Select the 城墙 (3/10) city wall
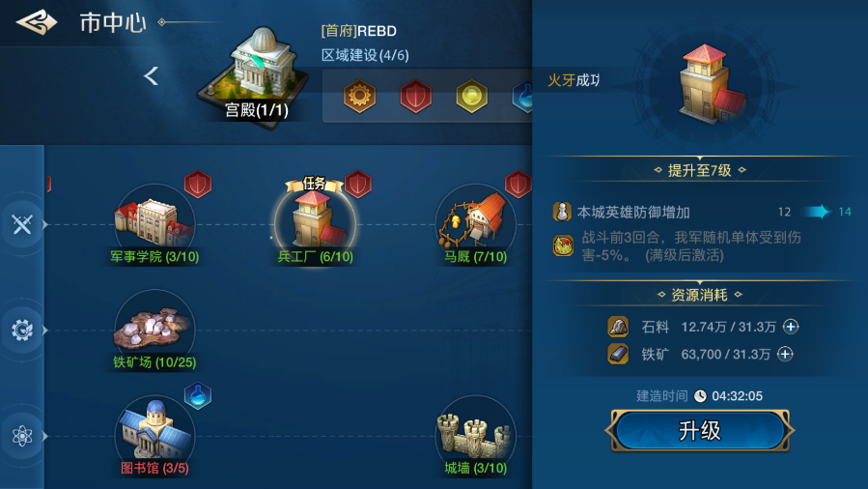Screen dimensions: 868x489 pyautogui.click(x=476, y=436)
